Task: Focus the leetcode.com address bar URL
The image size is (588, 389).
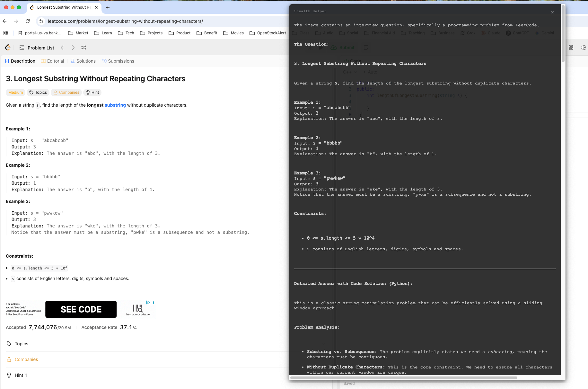Action: coord(125,21)
